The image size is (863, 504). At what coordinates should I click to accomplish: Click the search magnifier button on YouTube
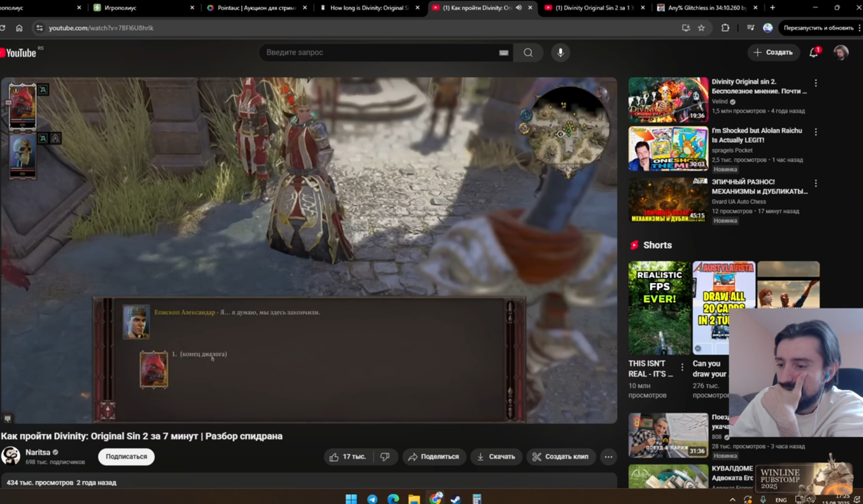click(528, 53)
